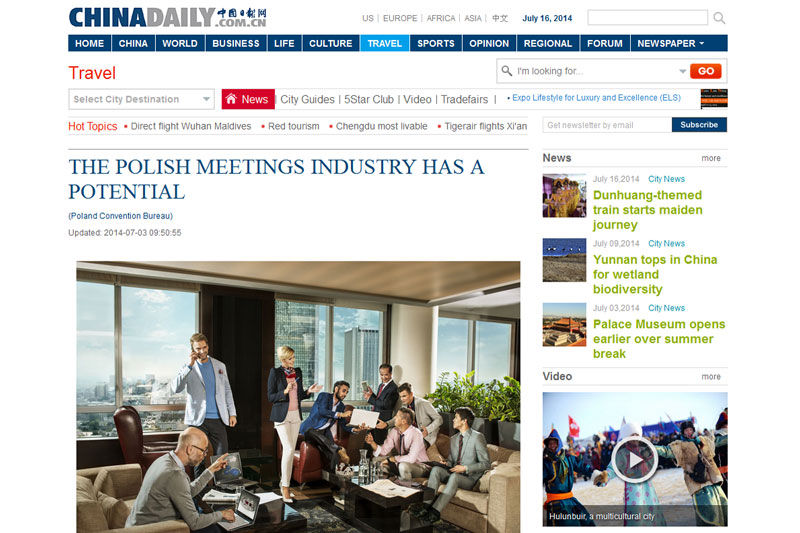Click the Palace Museum thumbnail image
The image size is (800, 533).
(564, 325)
